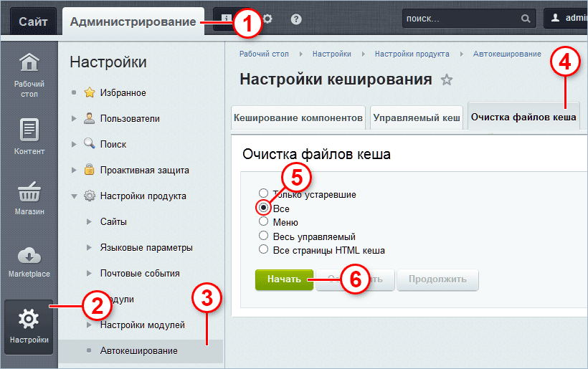This screenshot has width=588, height=369.
Task: Open the Контент section icon
Action: click(29, 130)
